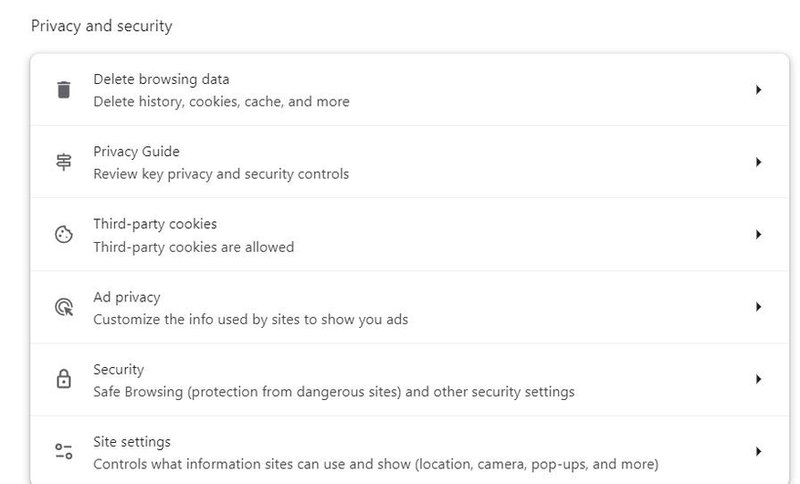Viewport: 800px width, 484px height.
Task: Click the Privacy Guide signpost icon
Action: 64,162
